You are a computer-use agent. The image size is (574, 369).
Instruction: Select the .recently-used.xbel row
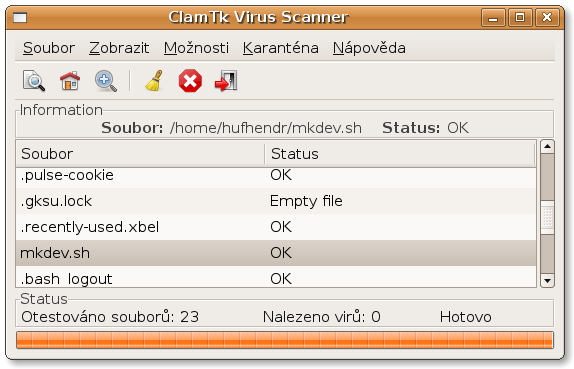276,227
